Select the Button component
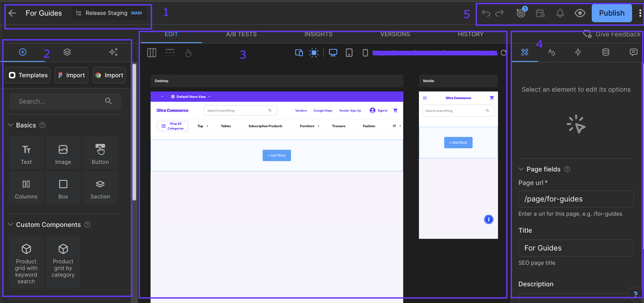The height and width of the screenshot is (303, 644). pos(100,153)
